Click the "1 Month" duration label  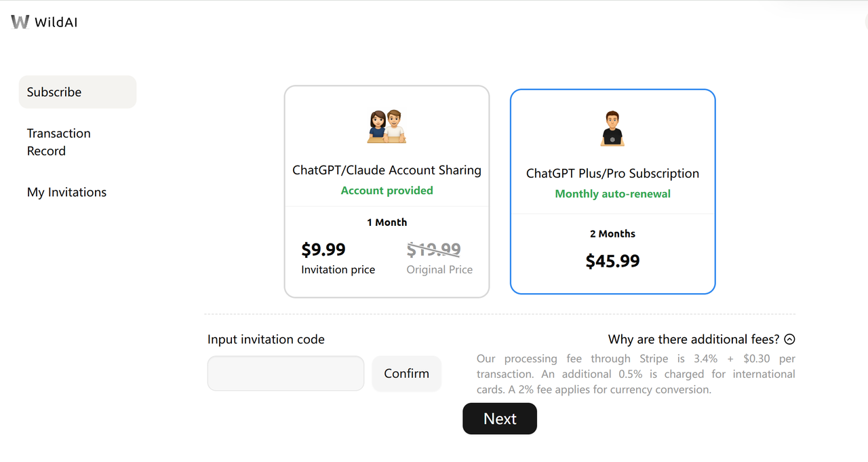coord(387,223)
